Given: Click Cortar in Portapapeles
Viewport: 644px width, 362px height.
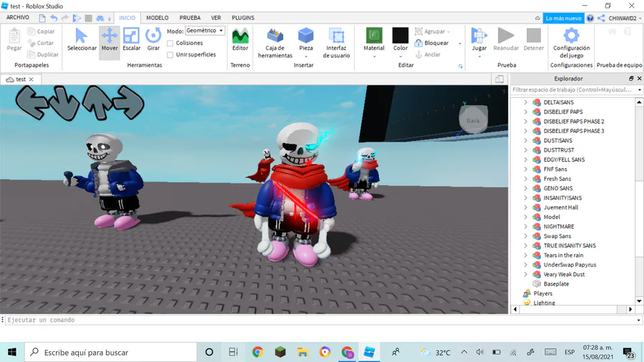Looking at the screenshot, I should (41, 43).
